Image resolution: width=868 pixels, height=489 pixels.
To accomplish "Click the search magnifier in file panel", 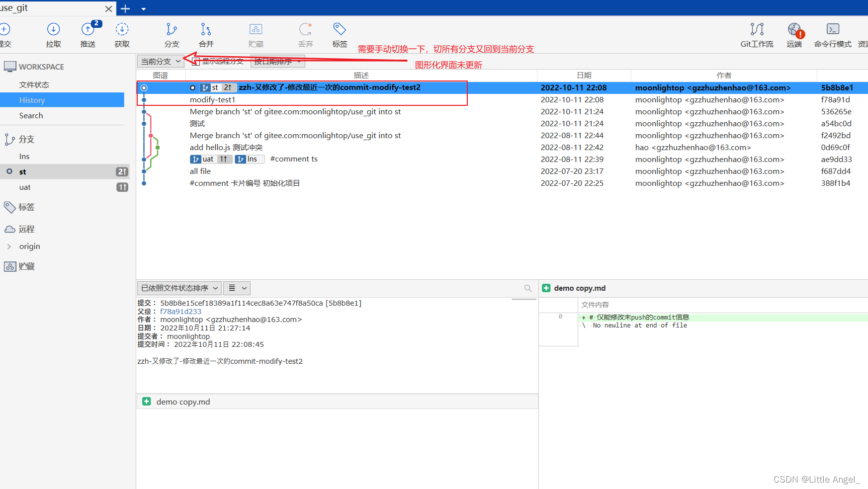I will [528, 288].
